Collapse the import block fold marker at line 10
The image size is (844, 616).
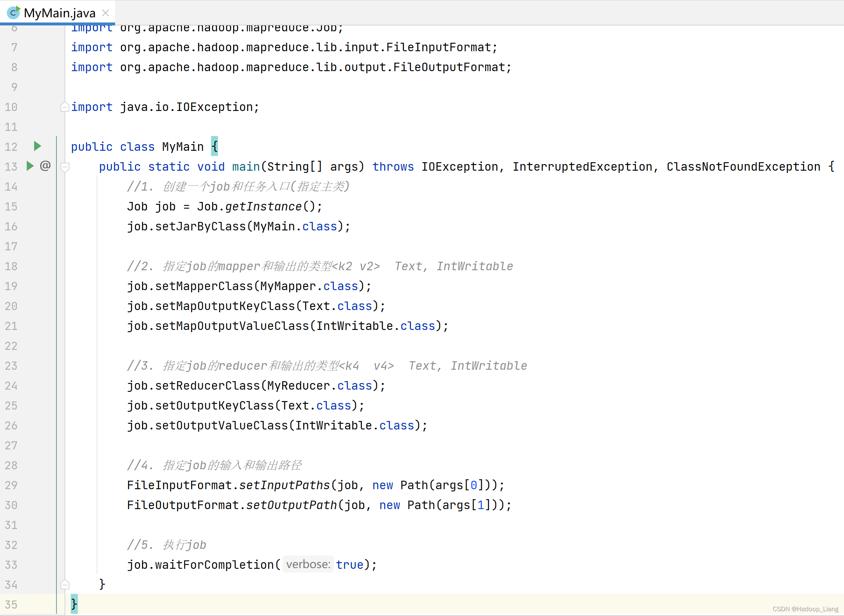point(65,107)
